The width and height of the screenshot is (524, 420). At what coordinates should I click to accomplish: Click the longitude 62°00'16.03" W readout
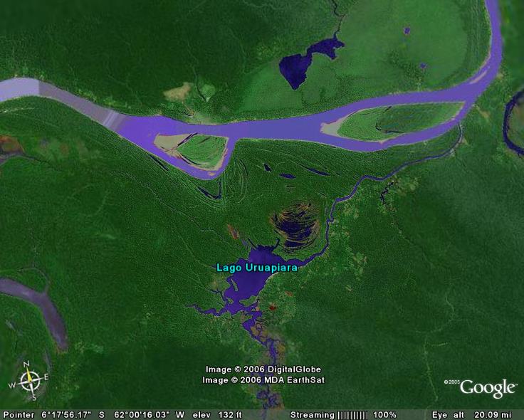click(149, 415)
